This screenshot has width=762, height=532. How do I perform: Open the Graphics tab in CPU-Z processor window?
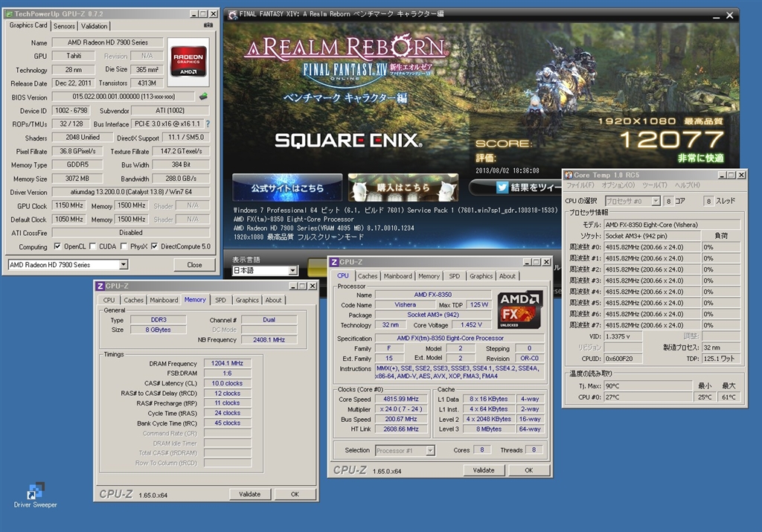click(x=481, y=276)
